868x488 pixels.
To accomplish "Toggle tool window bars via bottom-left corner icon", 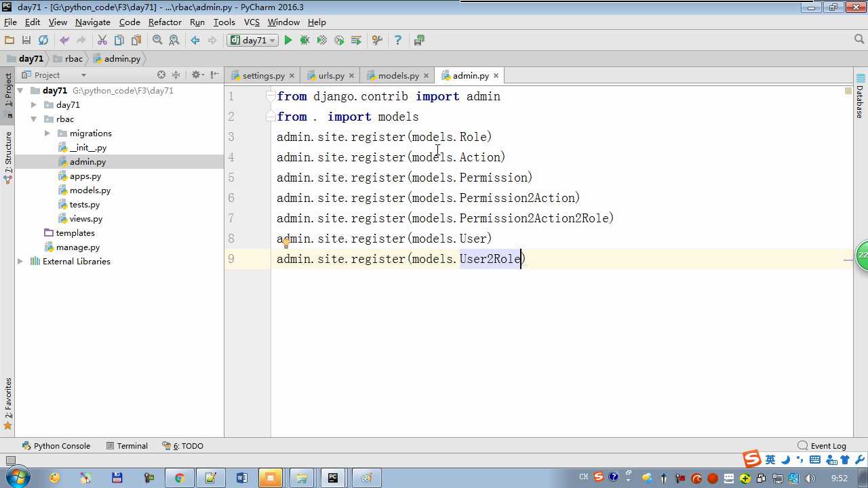I will (x=10, y=460).
